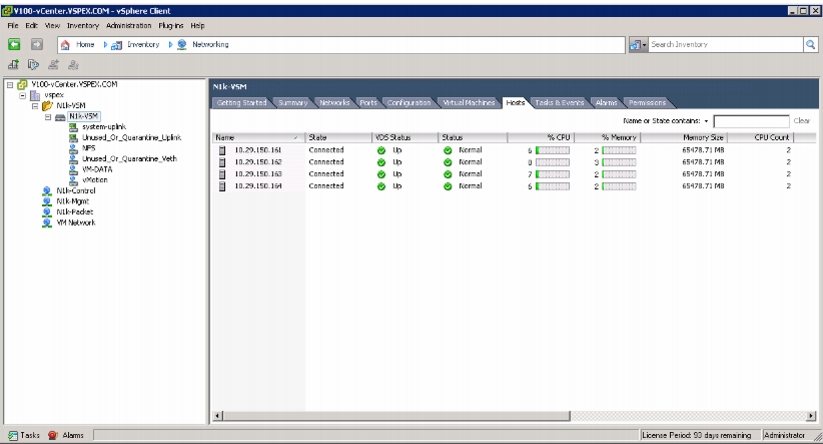Switch to the Permissions tab
Image resolution: width=823 pixels, height=444 pixels.
[647, 103]
